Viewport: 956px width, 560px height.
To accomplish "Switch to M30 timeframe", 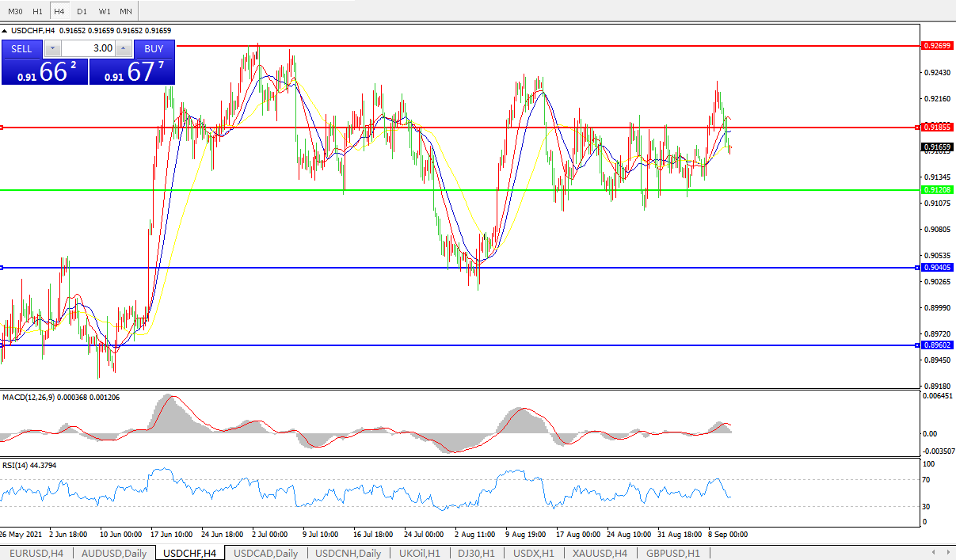I will 15,11.
